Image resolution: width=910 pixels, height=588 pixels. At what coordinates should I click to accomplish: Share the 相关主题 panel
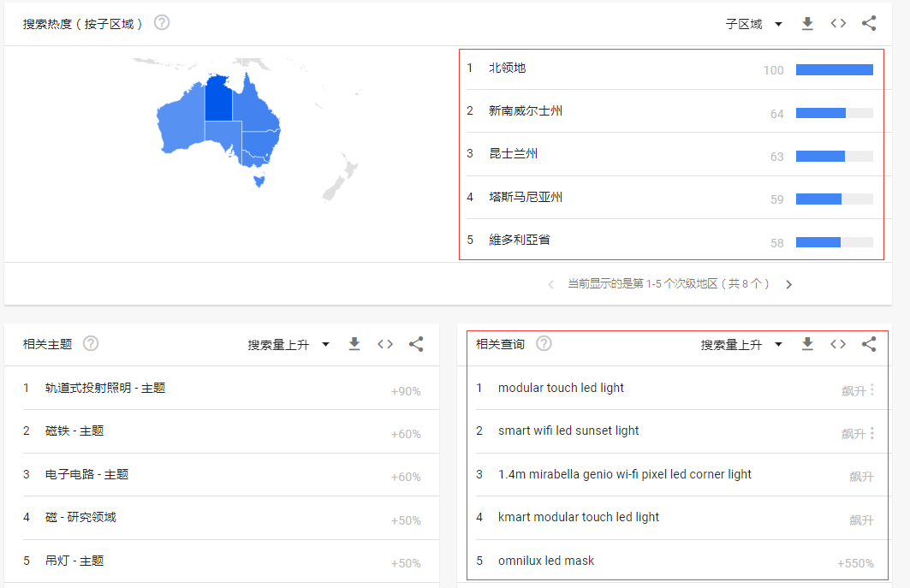pos(416,344)
